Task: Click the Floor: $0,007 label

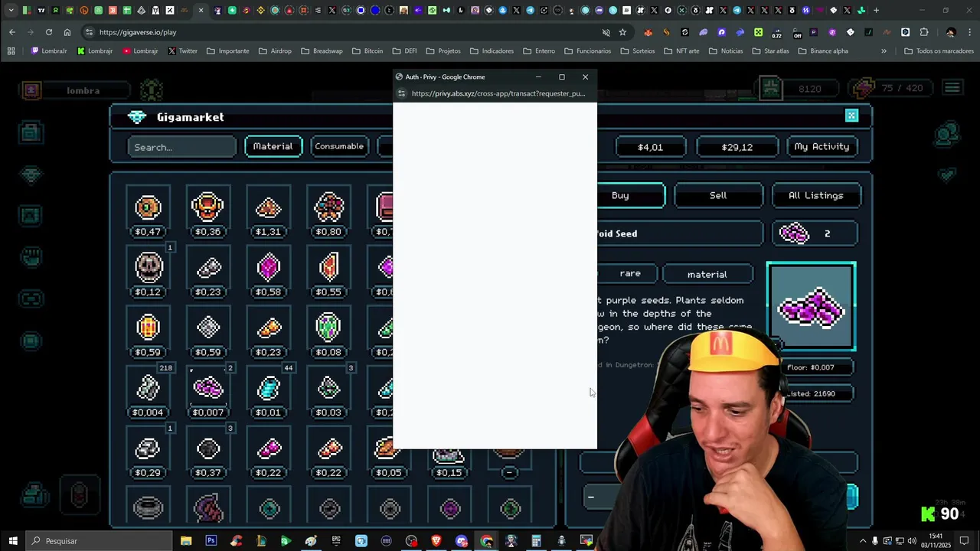Action: point(810,367)
